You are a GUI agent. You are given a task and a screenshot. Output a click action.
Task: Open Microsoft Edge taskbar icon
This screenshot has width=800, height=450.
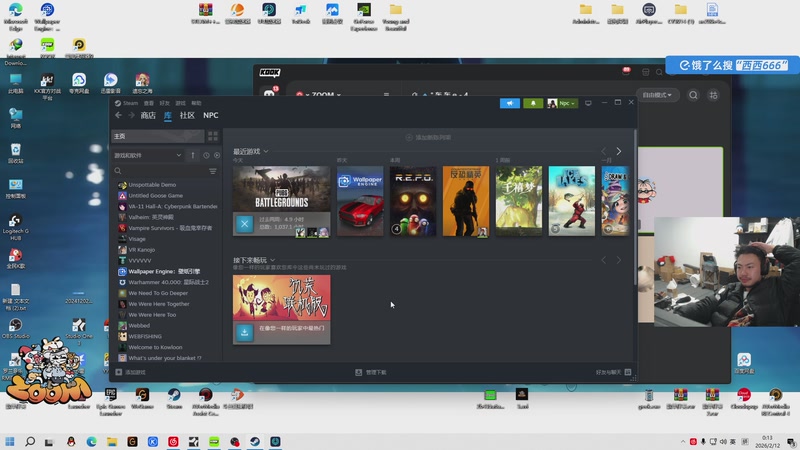coord(91,441)
